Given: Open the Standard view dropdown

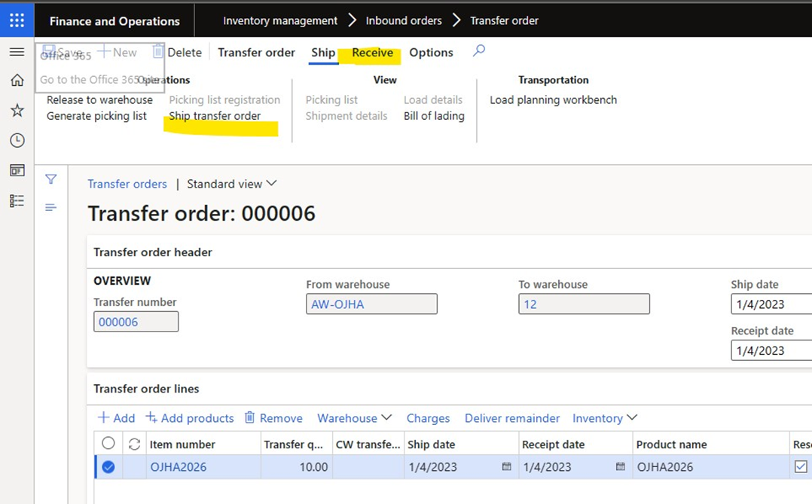Looking at the screenshot, I should tap(231, 184).
